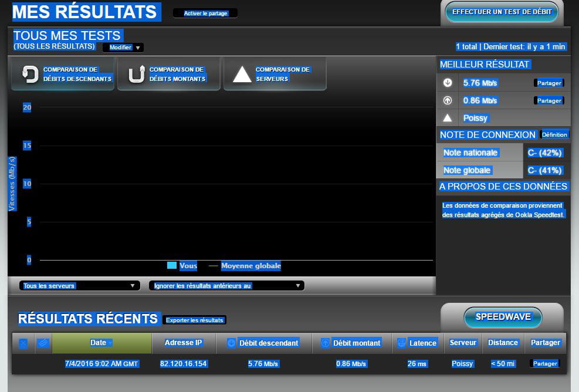
Task: Open the Modifier dropdown
Action: pos(123,48)
